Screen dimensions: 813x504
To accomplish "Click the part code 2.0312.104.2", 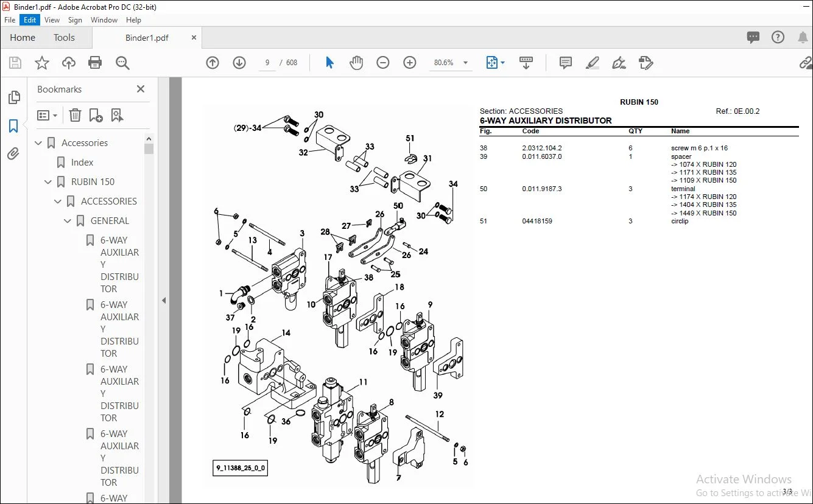I will tap(542, 148).
